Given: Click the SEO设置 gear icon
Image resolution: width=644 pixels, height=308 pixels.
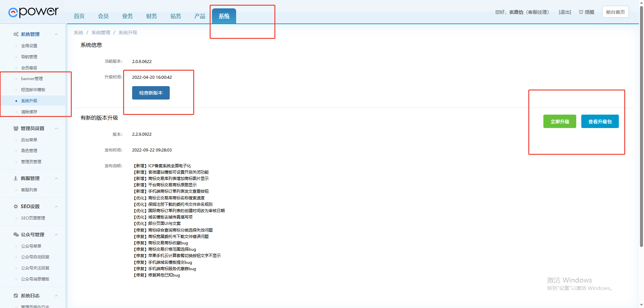Looking at the screenshot, I should click(16, 206).
